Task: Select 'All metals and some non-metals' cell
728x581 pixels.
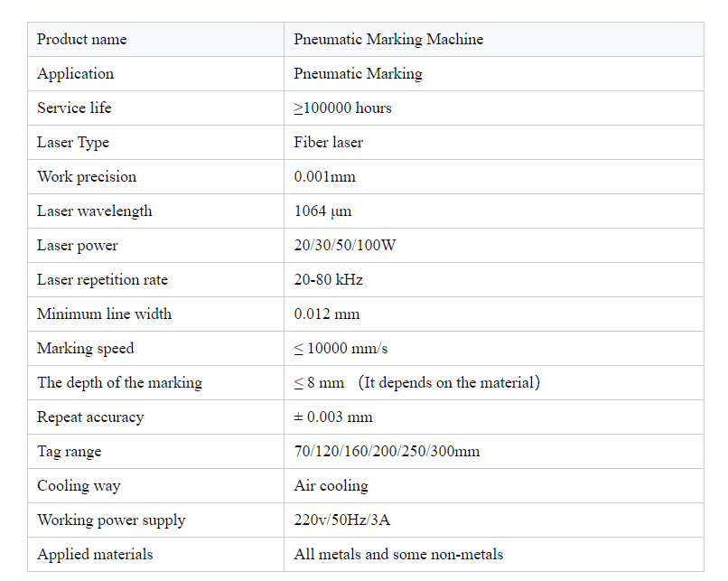Action: point(493,555)
